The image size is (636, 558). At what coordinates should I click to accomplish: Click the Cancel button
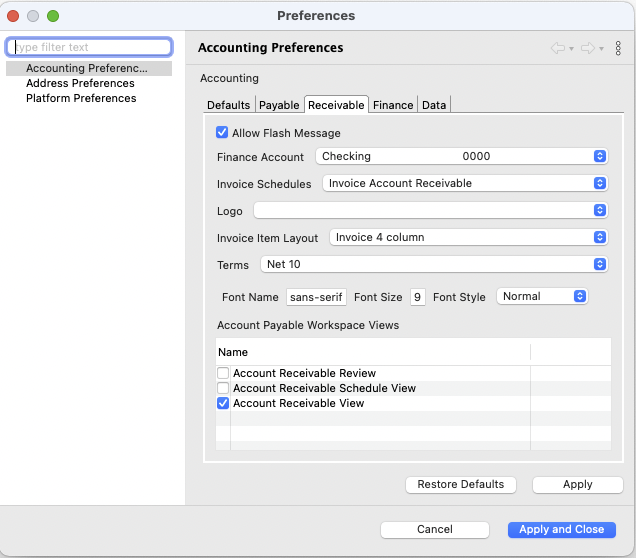click(x=435, y=530)
